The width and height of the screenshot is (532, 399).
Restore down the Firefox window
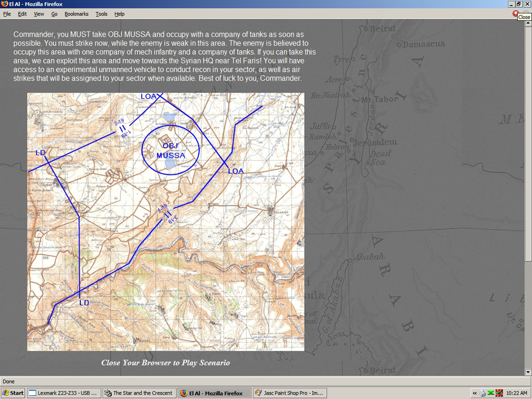(519, 4)
